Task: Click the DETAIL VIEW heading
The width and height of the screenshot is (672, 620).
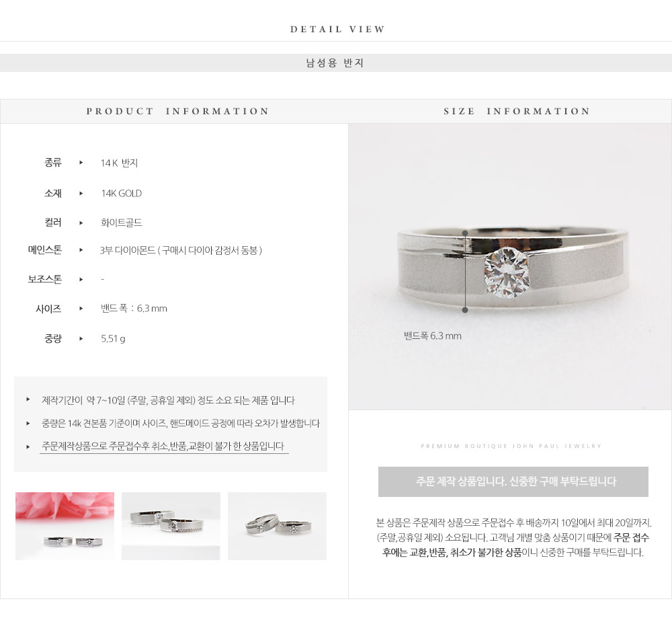Action: (337, 29)
